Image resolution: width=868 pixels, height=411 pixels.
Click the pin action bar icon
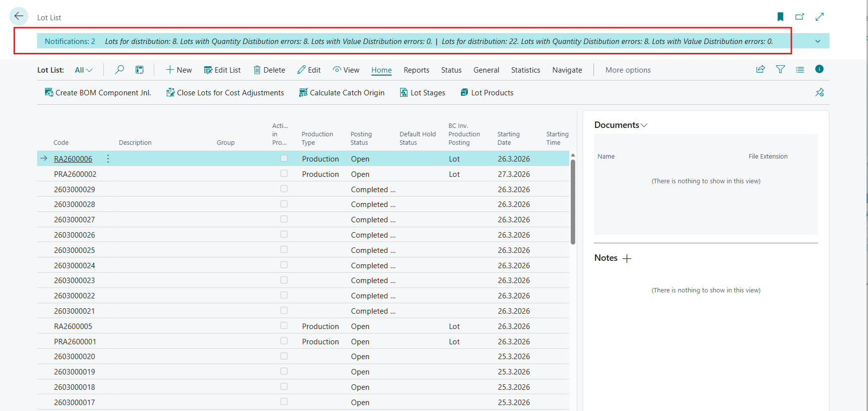[x=819, y=92]
